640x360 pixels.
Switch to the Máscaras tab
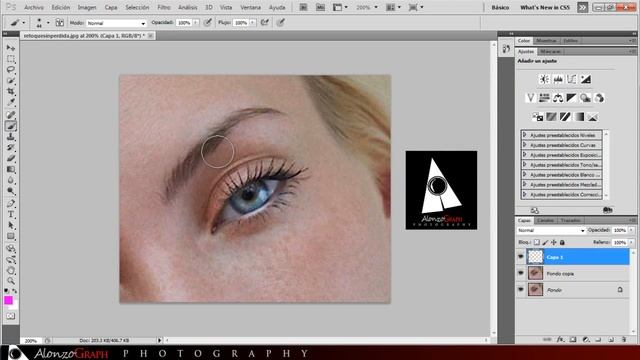[550, 51]
